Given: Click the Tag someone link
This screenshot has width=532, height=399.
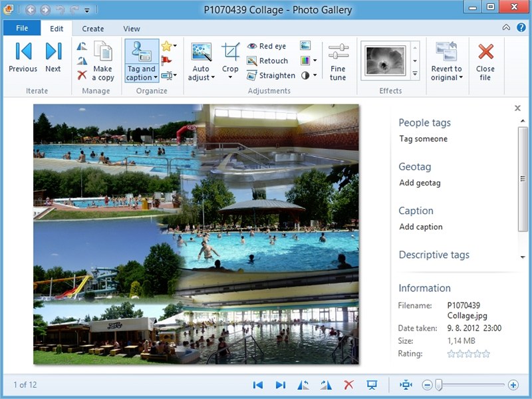Looking at the screenshot, I should 423,139.
